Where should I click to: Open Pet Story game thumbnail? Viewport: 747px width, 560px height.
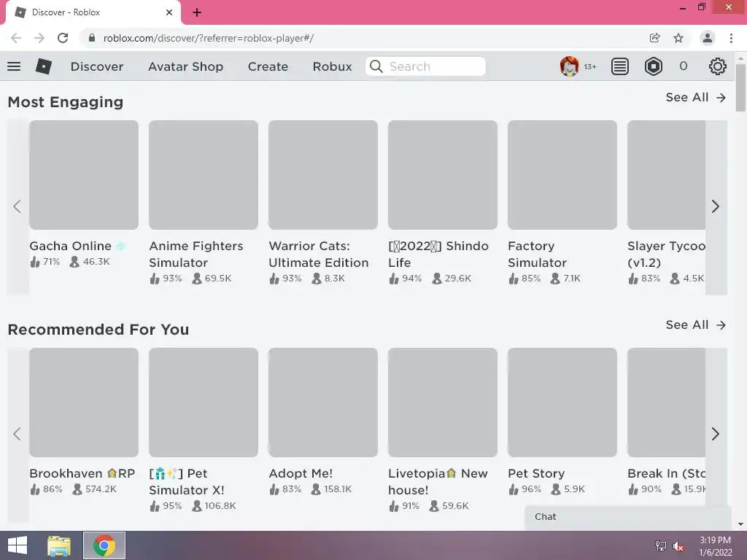pos(562,402)
